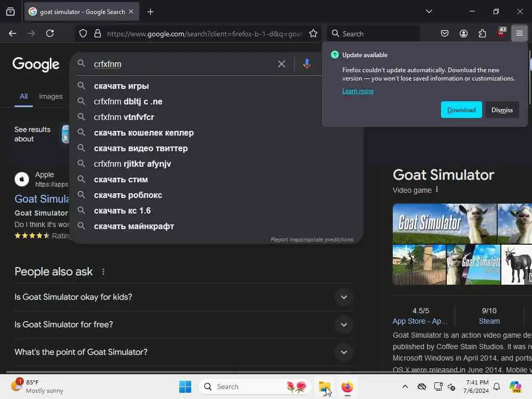
Task: Switch to the Images results tab
Action: 51,96
